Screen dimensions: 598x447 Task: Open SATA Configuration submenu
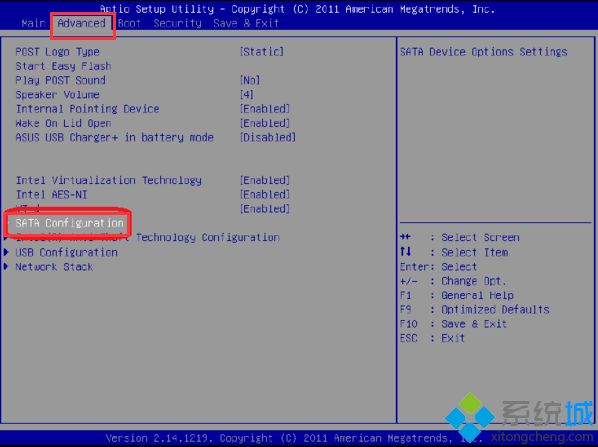(x=69, y=223)
